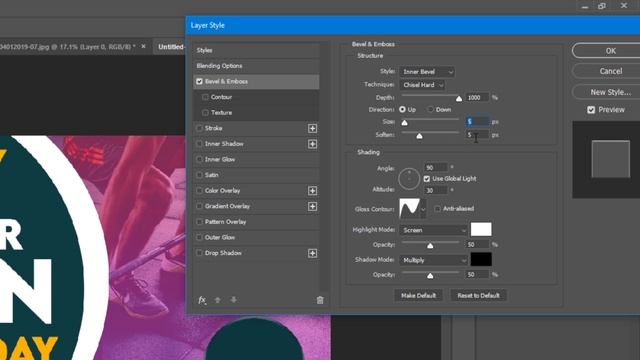Add another Drop Shadow with plus icon
Viewport: 640px width, 360px height.
312,253
